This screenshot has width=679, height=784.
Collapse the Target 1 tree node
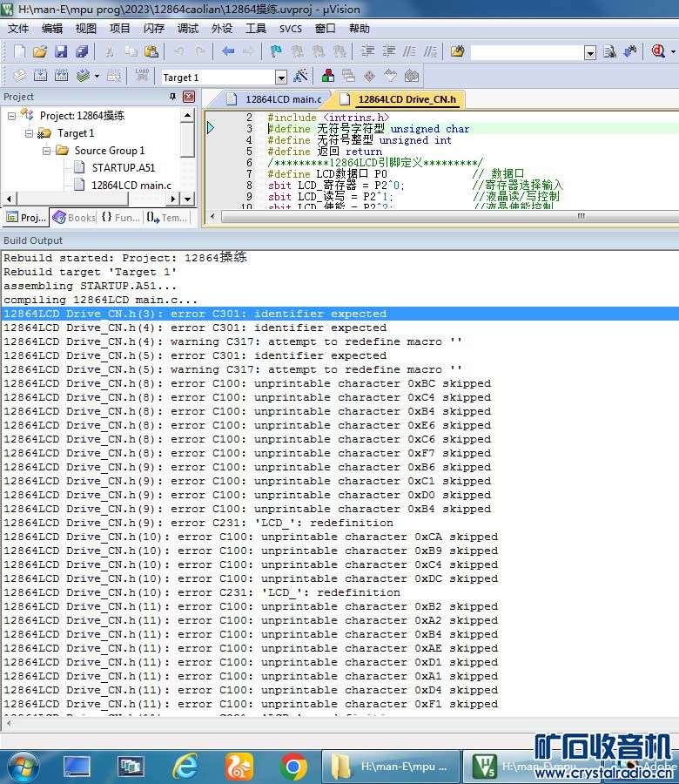pyautogui.click(x=30, y=133)
